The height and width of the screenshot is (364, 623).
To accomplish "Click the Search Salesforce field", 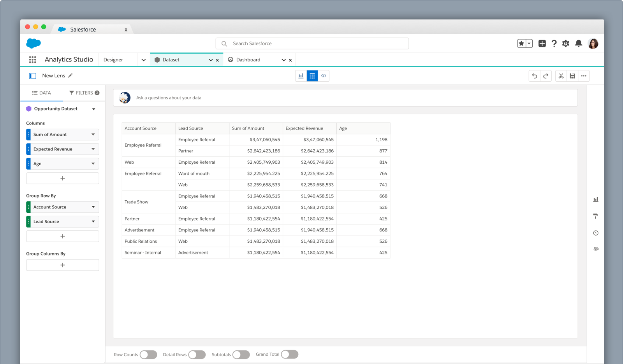I will 312,44.
